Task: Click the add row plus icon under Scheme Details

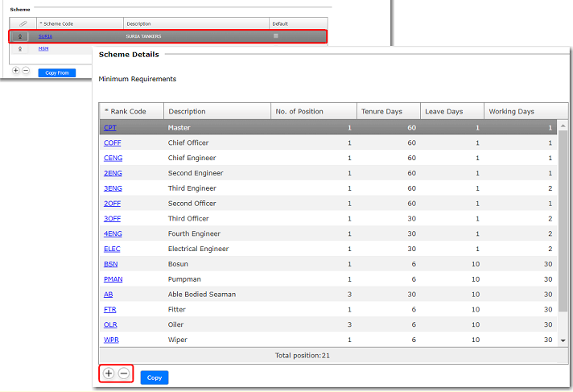Action: pos(109,373)
